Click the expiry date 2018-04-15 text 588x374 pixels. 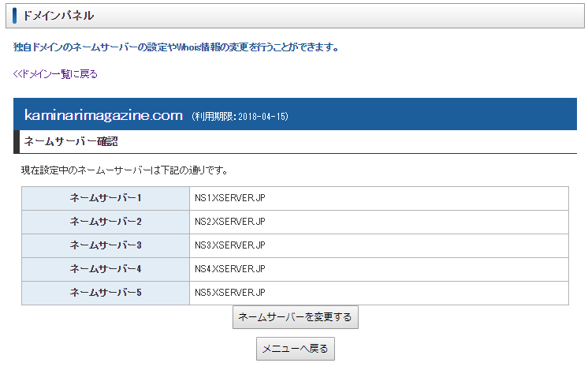click(240, 117)
